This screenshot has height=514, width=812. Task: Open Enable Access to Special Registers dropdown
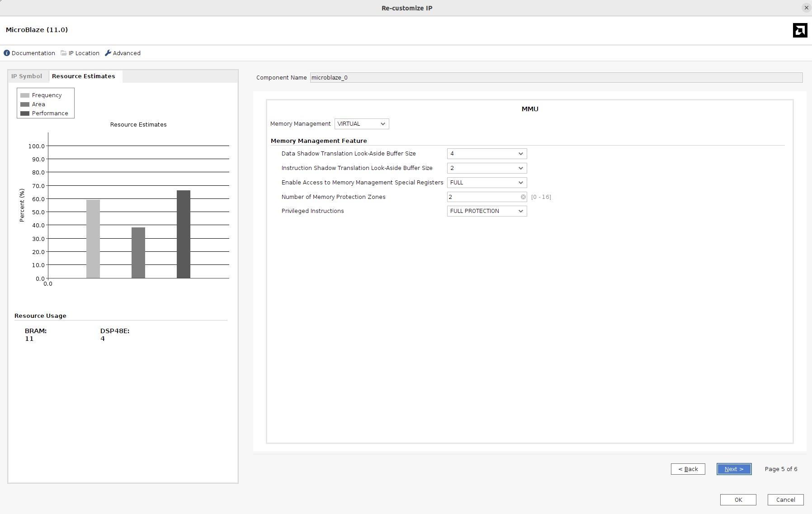(487, 183)
